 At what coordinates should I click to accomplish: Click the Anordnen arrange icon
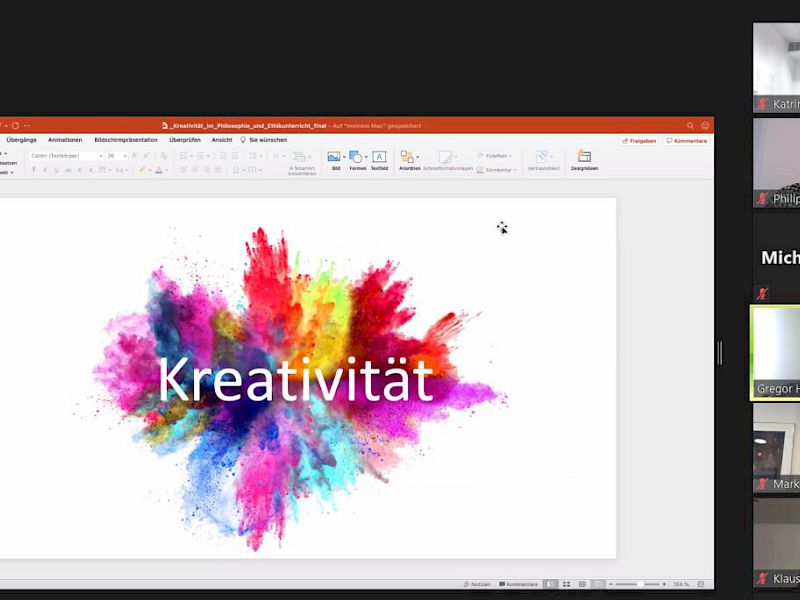(408, 158)
